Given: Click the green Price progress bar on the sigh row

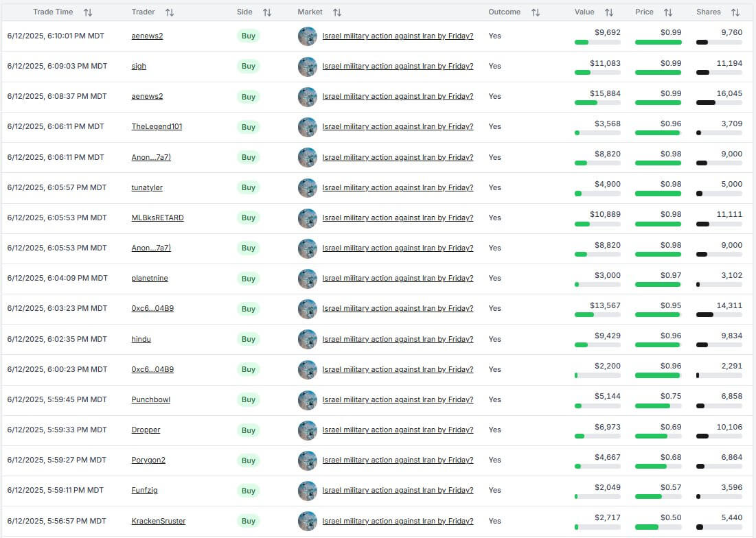Looking at the screenshot, I should [657, 72].
